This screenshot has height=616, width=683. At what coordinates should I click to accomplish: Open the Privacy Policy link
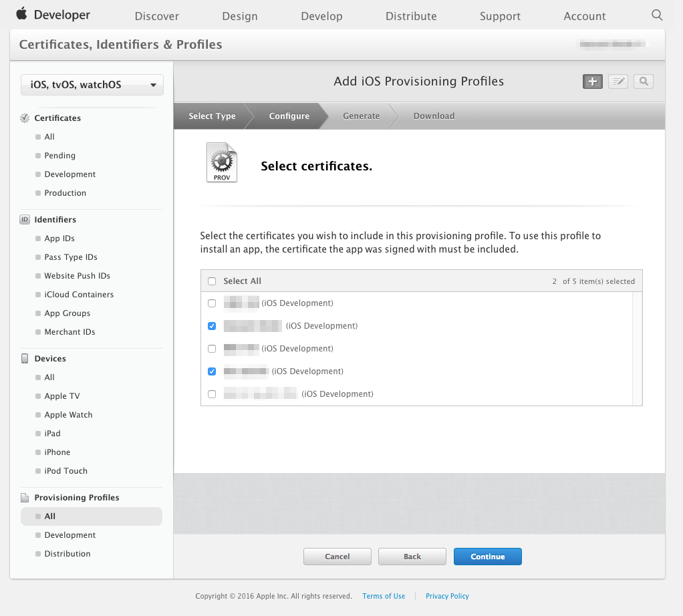(447, 596)
